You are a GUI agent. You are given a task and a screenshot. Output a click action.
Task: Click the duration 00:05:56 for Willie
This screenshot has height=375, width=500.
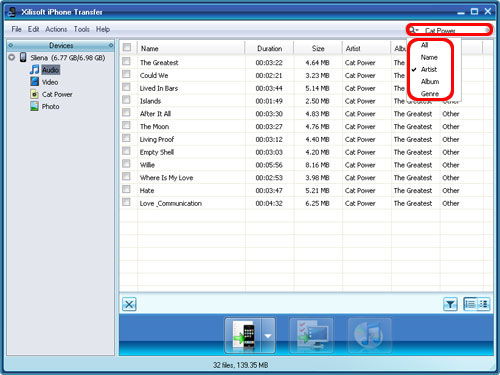pyautogui.click(x=269, y=165)
